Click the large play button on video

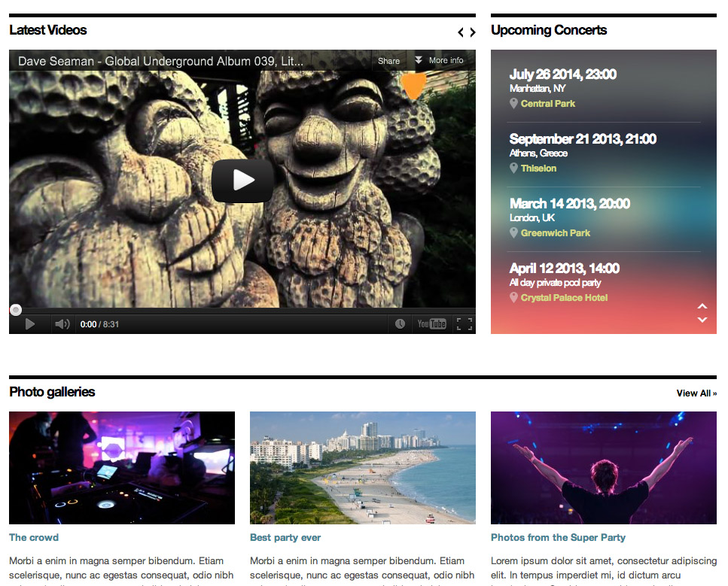242,181
